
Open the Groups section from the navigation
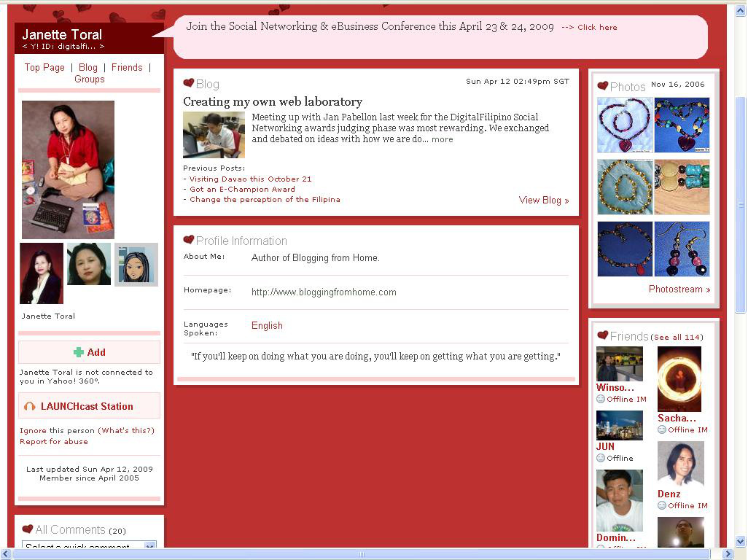point(89,79)
